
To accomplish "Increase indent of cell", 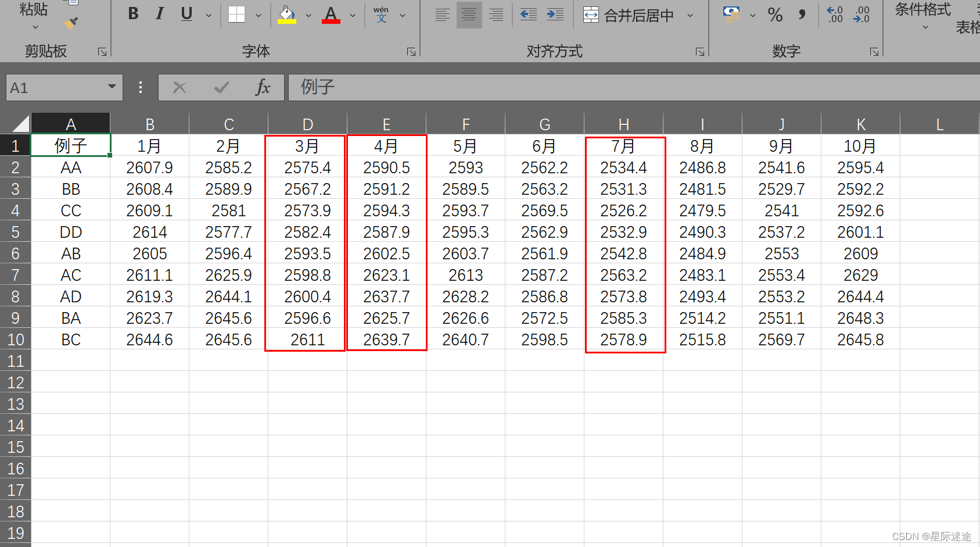I will [x=555, y=15].
